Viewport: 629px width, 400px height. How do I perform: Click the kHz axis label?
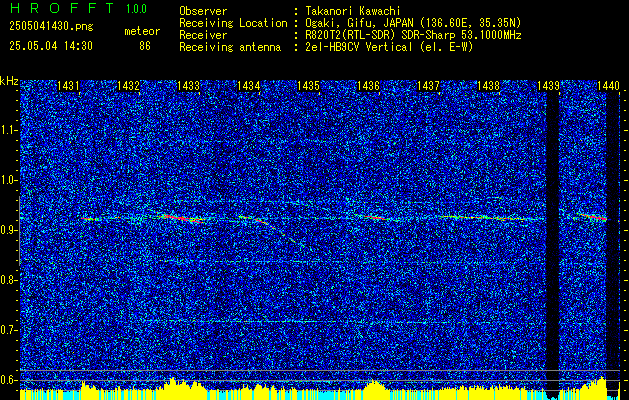tap(9, 81)
